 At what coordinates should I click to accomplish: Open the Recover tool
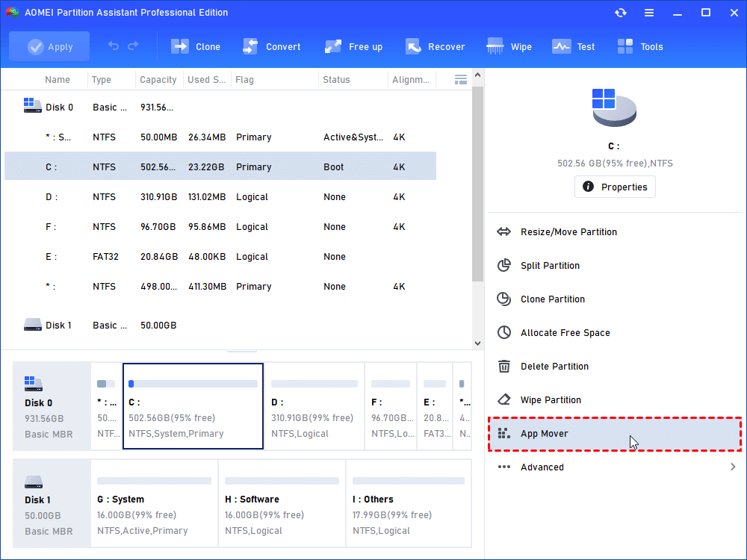point(413,46)
